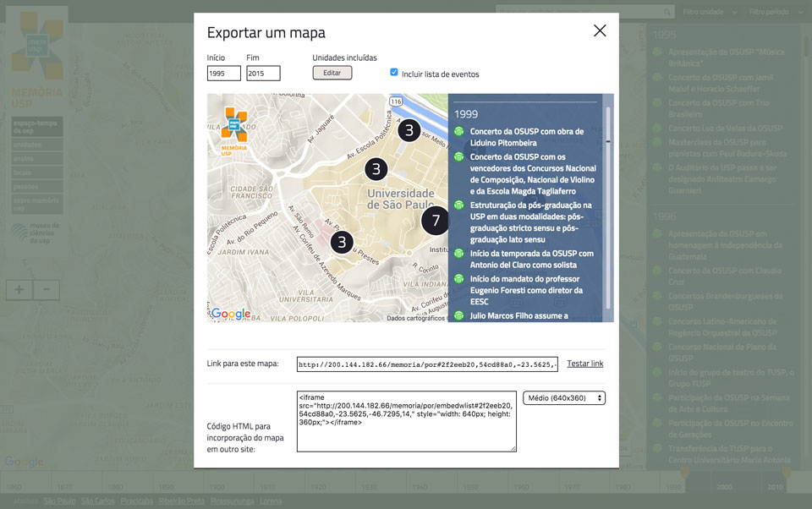Click the 1999 year heading in preview list
This screenshot has width=812, height=509.
click(x=466, y=114)
